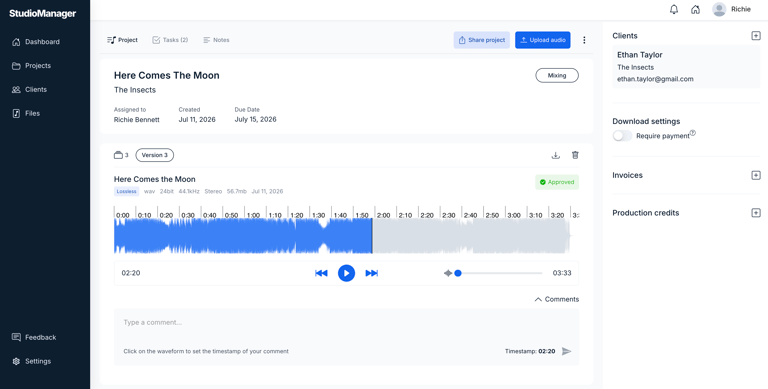Open Files from the sidebar

tap(26, 113)
